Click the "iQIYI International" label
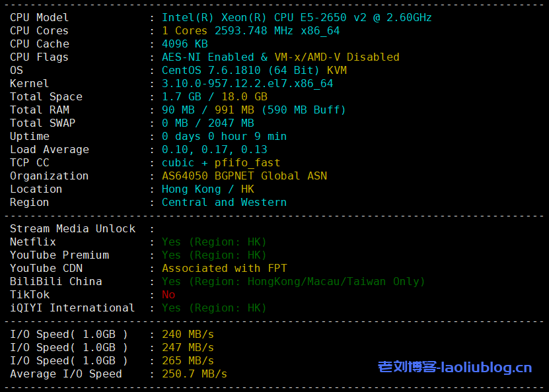549x392 pixels. pos(72,308)
